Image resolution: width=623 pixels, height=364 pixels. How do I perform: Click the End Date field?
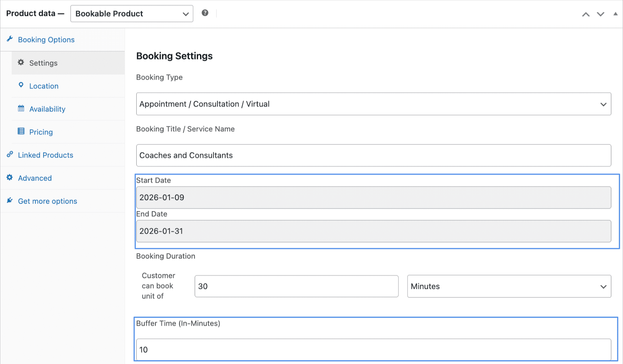click(373, 231)
